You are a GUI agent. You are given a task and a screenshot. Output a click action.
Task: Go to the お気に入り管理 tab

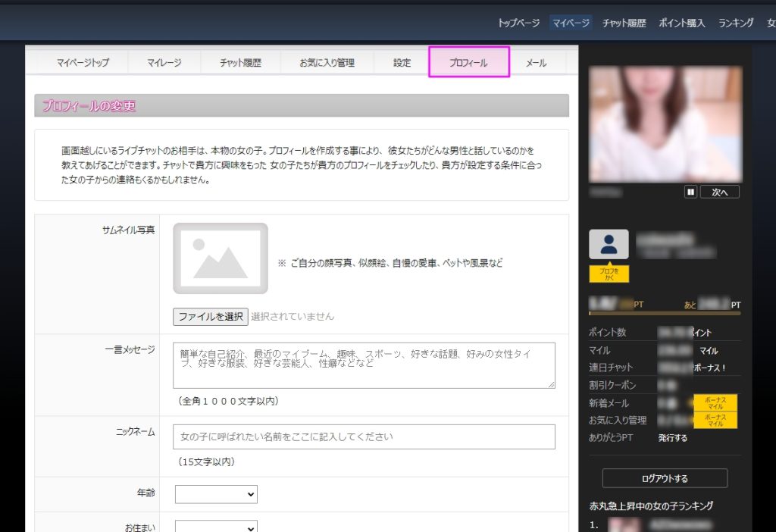327,63
